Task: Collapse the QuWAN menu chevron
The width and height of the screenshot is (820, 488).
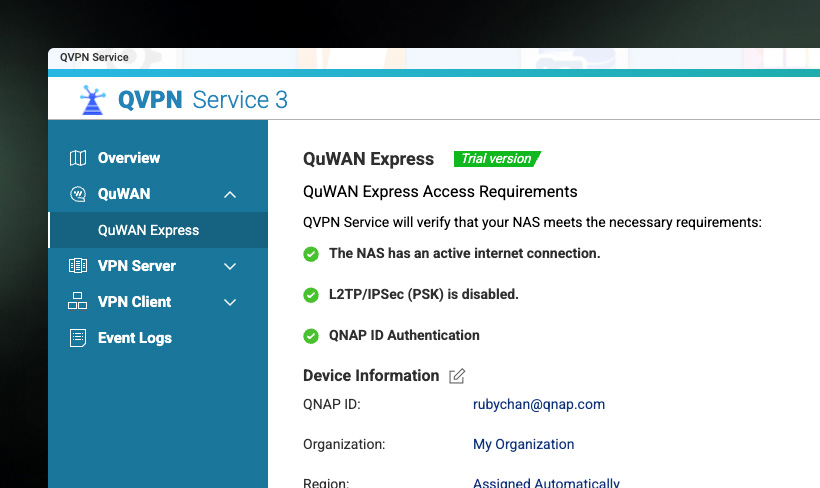Action: pyautogui.click(x=230, y=195)
